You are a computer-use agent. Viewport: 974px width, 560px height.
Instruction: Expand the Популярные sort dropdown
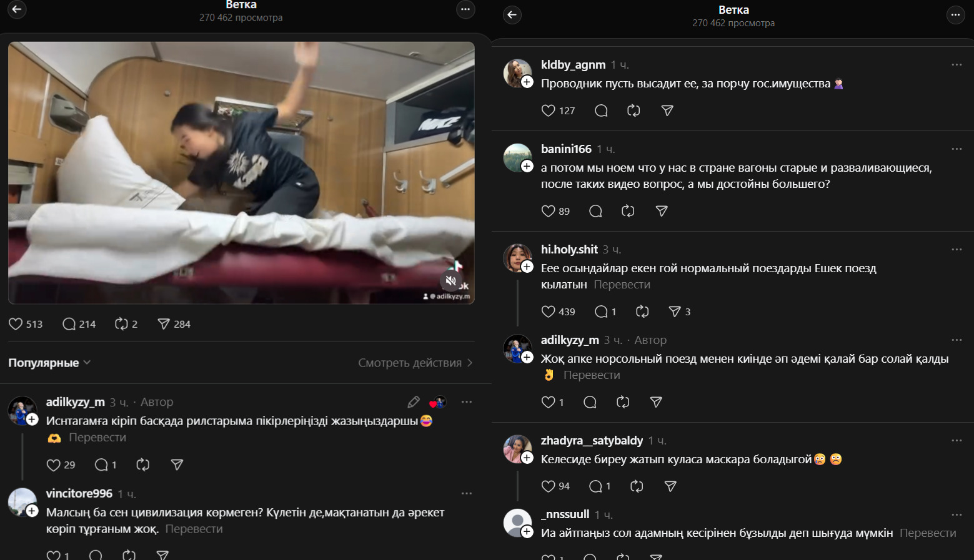pyautogui.click(x=49, y=363)
